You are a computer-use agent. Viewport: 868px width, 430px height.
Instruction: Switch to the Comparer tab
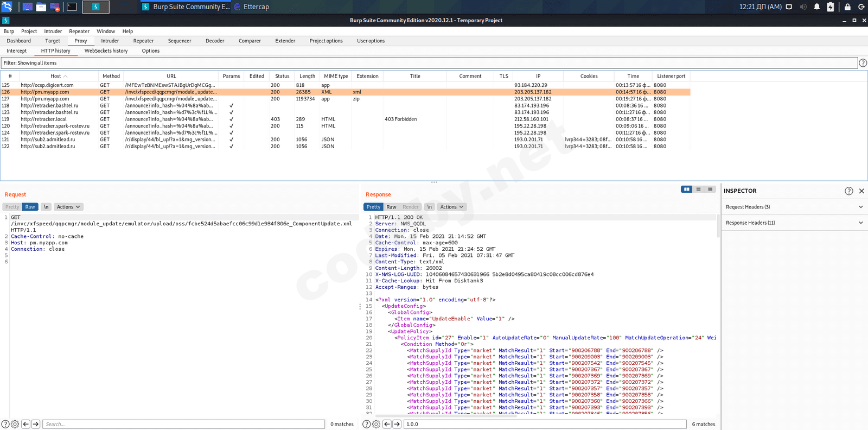[250, 41]
